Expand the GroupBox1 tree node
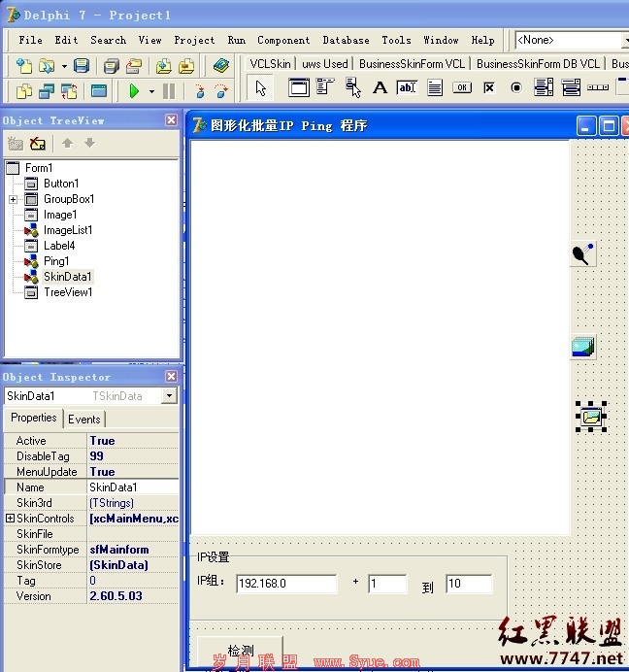The width and height of the screenshot is (629, 672). 13,199
